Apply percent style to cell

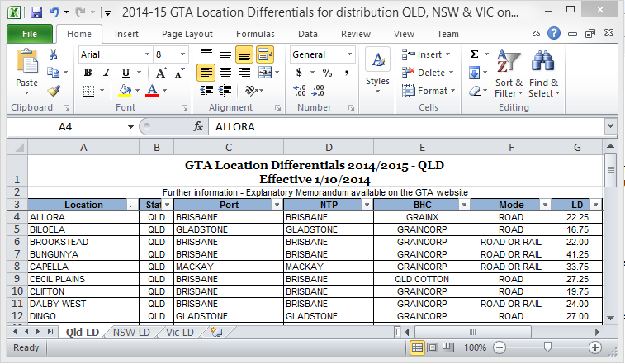click(x=328, y=73)
